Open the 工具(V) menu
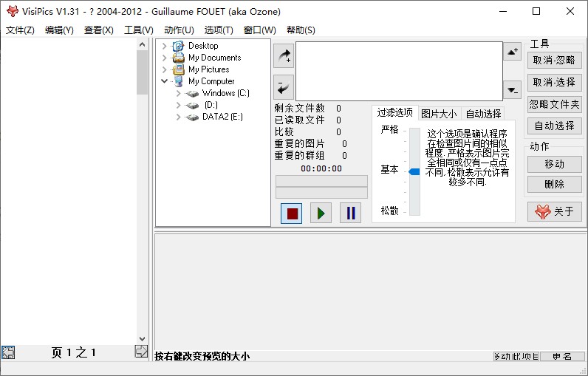 138,30
